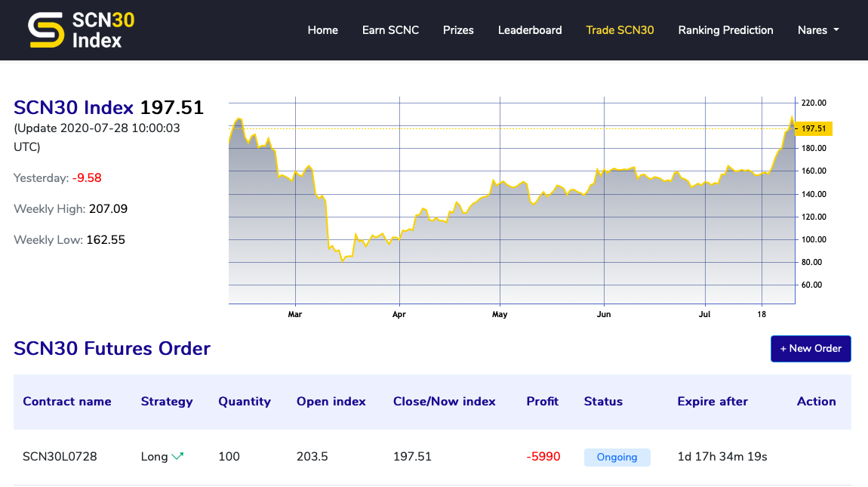This screenshot has height=487, width=868.
Task: Click the red Yesterday value -9.58
Action: (88, 177)
